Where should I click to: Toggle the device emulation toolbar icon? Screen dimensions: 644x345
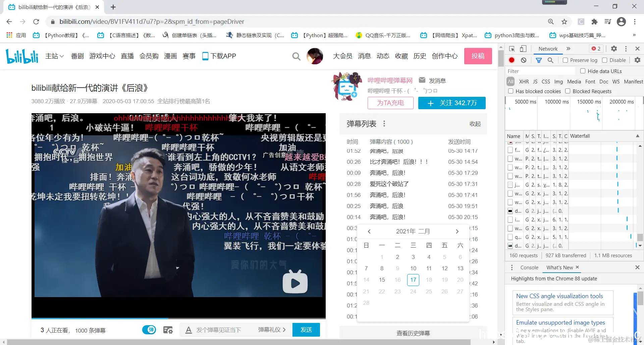(523, 49)
